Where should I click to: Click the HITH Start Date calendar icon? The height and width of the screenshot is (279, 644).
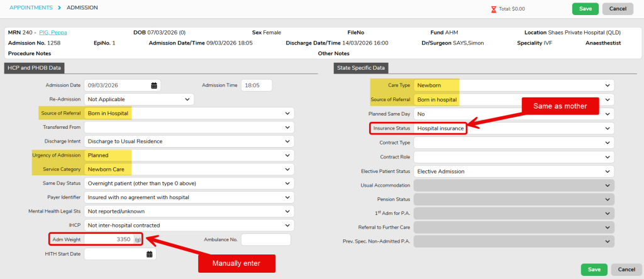pos(150,254)
